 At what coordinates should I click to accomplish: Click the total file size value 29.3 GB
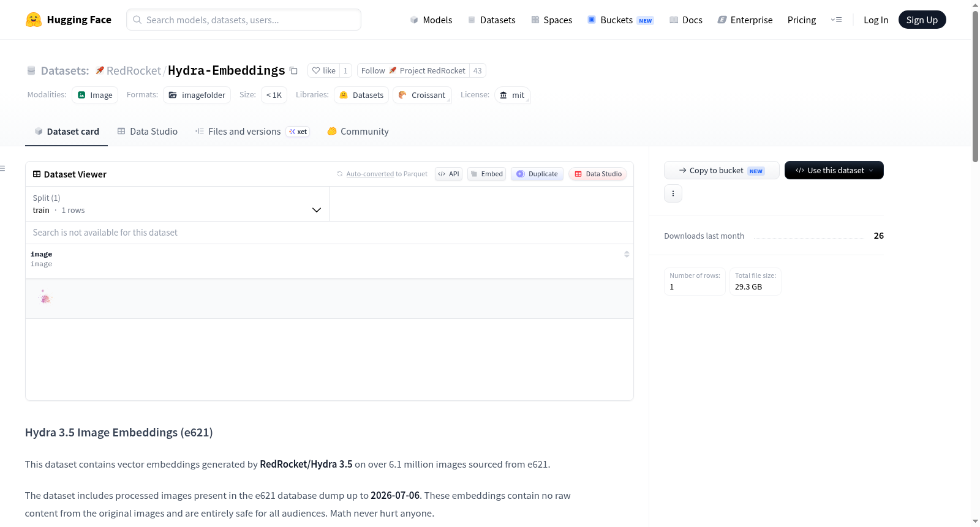pos(748,286)
